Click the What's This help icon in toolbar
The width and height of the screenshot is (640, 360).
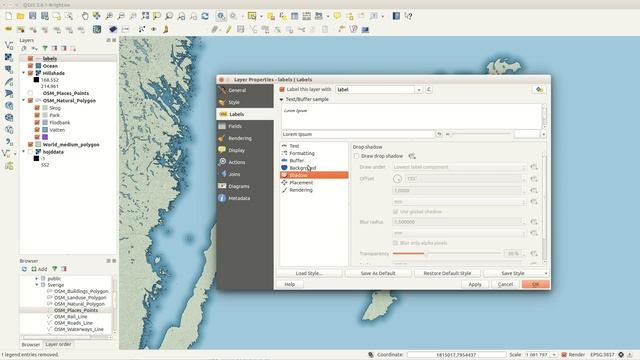click(408, 16)
